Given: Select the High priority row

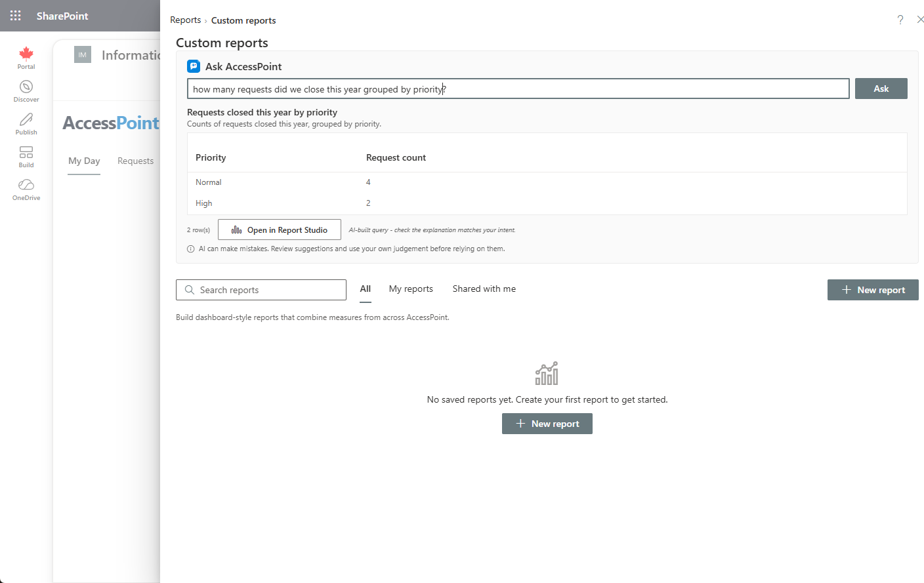Looking at the screenshot, I should point(547,203).
